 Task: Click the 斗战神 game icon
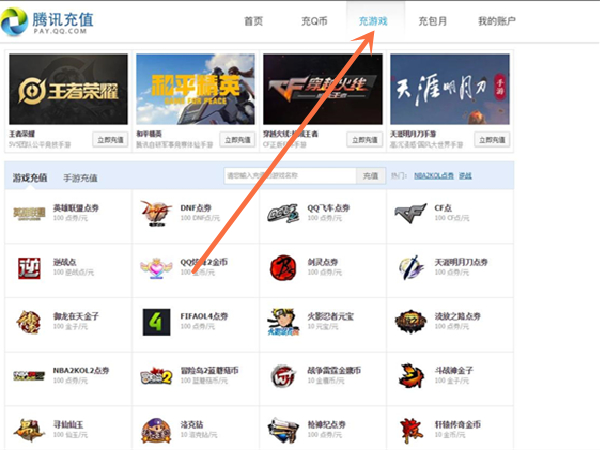pyautogui.click(x=411, y=376)
